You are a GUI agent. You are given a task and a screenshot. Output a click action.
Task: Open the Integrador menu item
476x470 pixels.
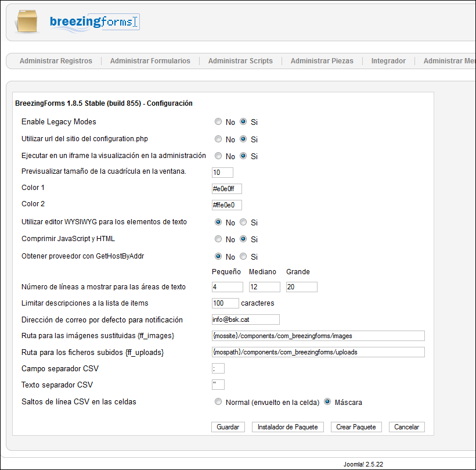click(388, 61)
